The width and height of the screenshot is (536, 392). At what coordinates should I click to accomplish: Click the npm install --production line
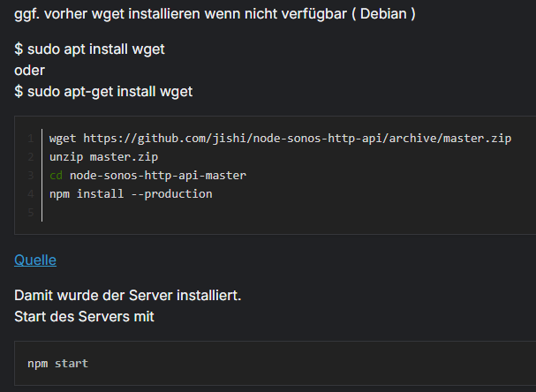click(131, 193)
